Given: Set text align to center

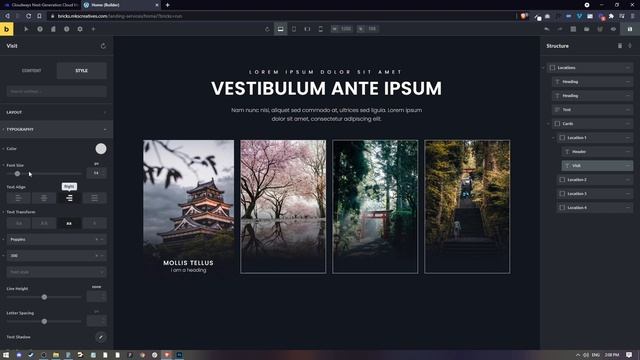Looking at the screenshot, I should tap(44, 198).
